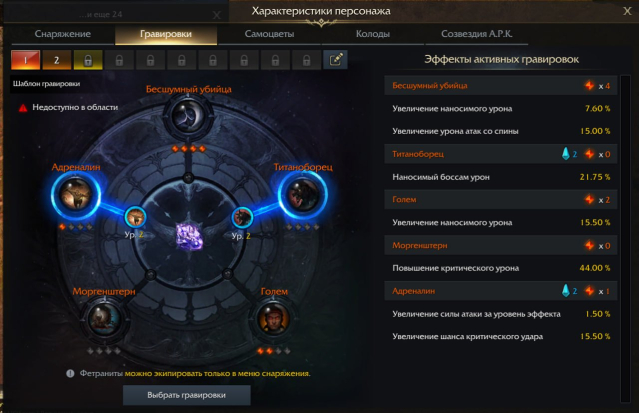
Task: Select the Бесшумный убийца engraving icon
Action: tap(188, 116)
